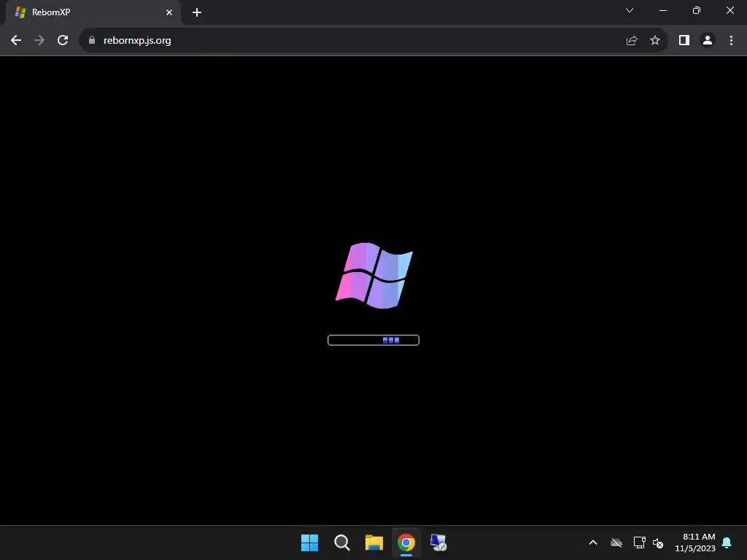Open a new tab
Image resolution: width=747 pixels, height=560 pixels.
click(x=197, y=12)
